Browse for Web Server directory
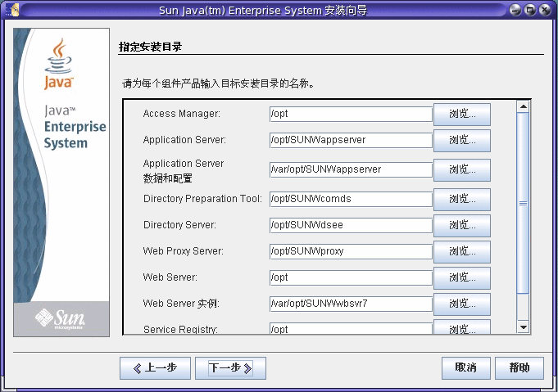 pyautogui.click(x=462, y=278)
